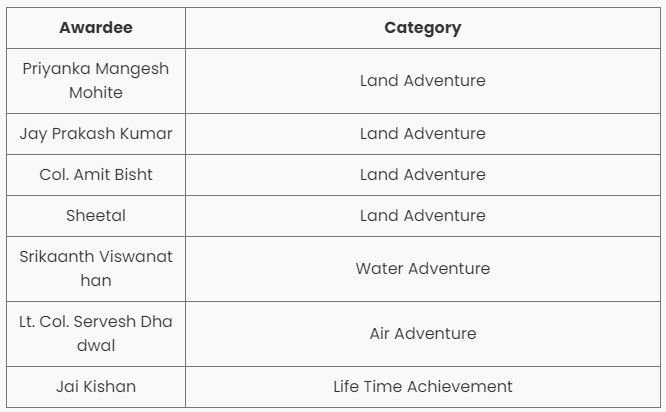The image size is (666, 412).
Task: Select Land Adventure beside Priyanka Mangesh Mohite
Action: click(423, 81)
